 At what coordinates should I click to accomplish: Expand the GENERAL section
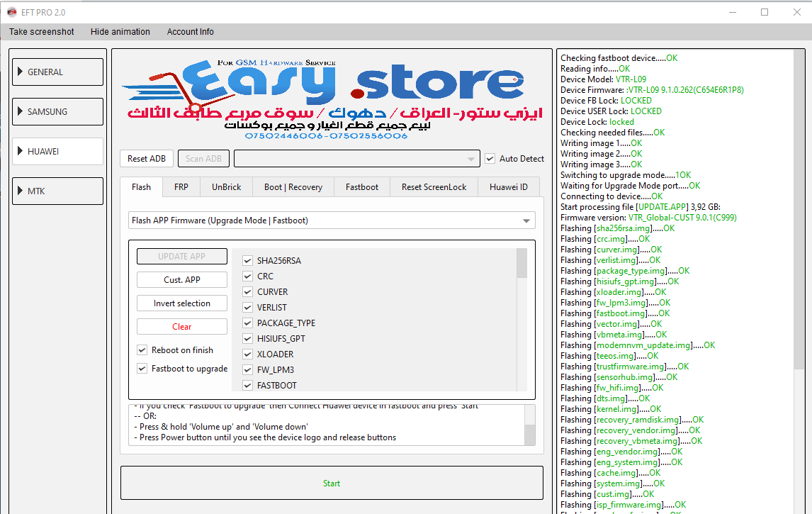coord(57,72)
